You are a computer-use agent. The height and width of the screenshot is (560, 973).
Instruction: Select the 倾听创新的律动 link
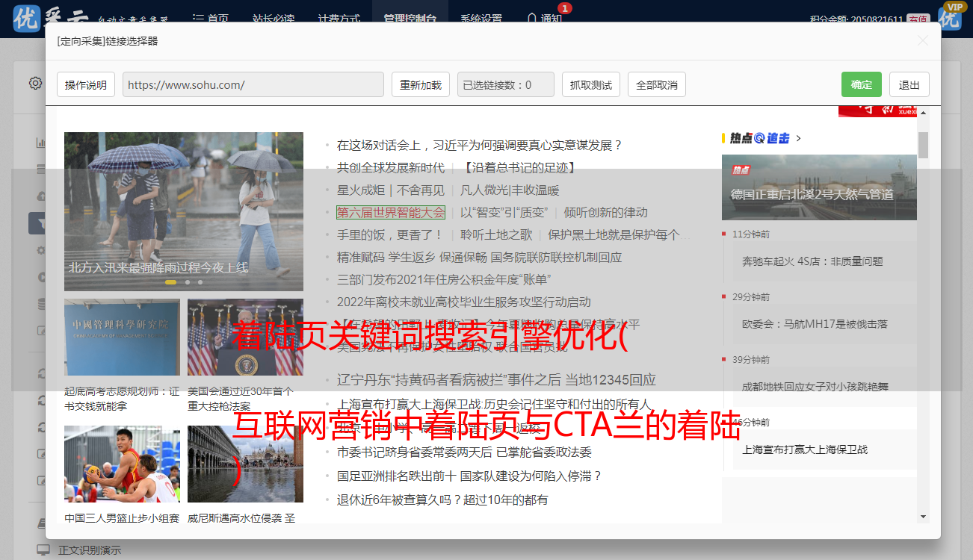pos(605,212)
